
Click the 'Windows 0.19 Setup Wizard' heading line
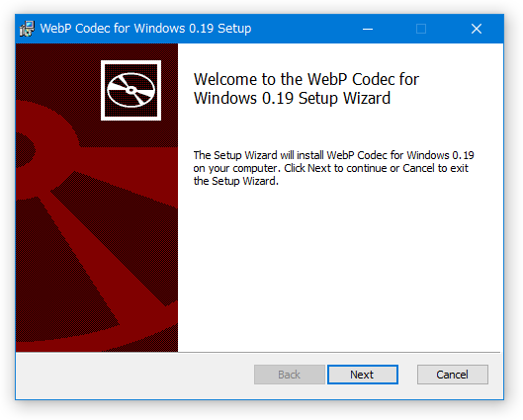point(292,99)
